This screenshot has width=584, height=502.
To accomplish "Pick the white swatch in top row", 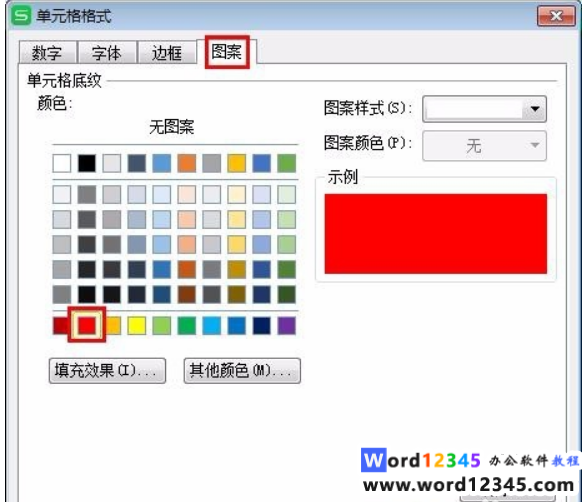I will [x=62, y=163].
